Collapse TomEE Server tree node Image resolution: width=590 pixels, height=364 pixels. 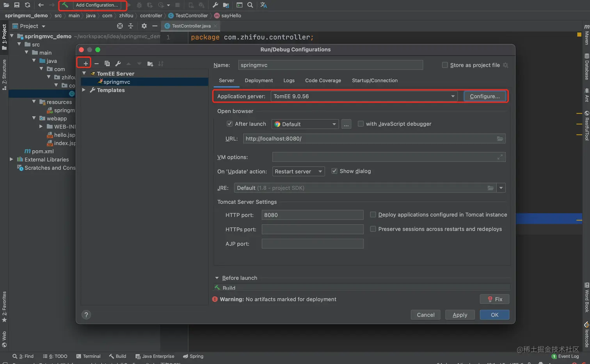pos(84,73)
